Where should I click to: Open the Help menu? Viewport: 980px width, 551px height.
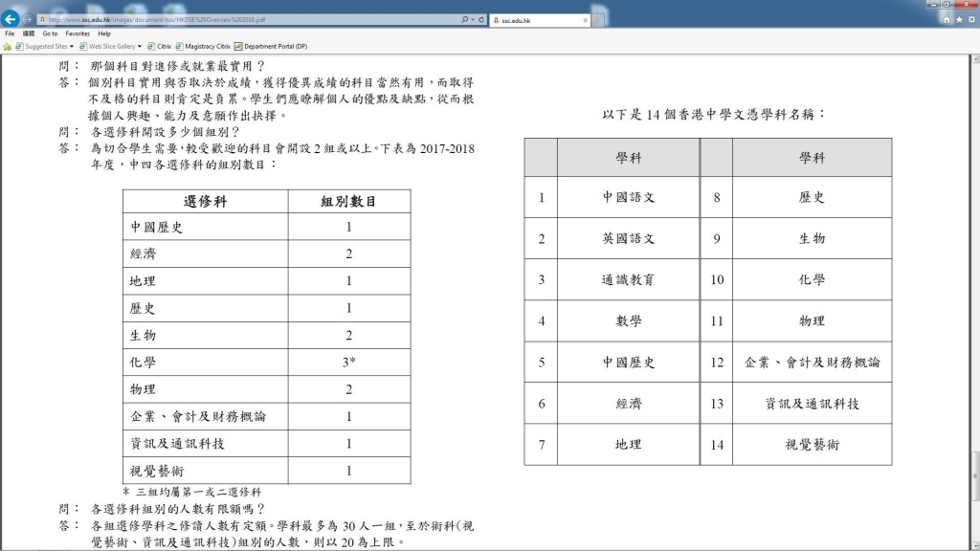coord(104,33)
